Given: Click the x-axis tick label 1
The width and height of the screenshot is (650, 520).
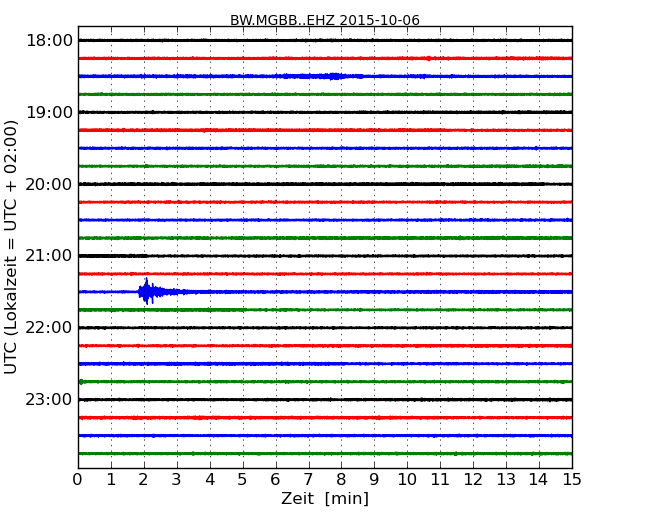Looking at the screenshot, I should (x=111, y=480).
